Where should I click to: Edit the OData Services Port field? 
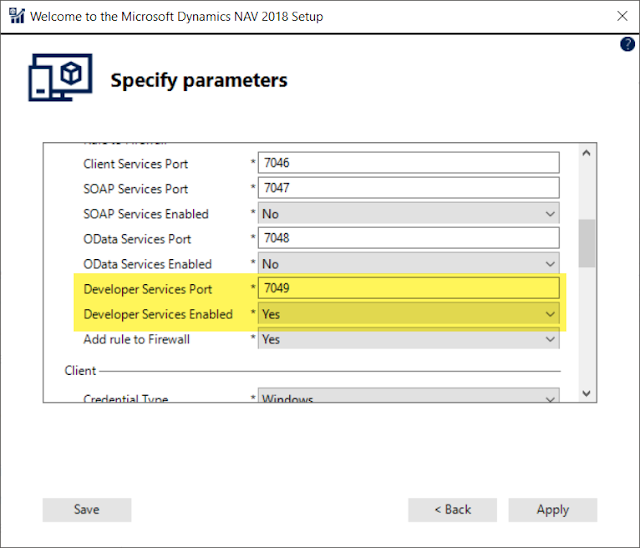pyautogui.click(x=409, y=238)
